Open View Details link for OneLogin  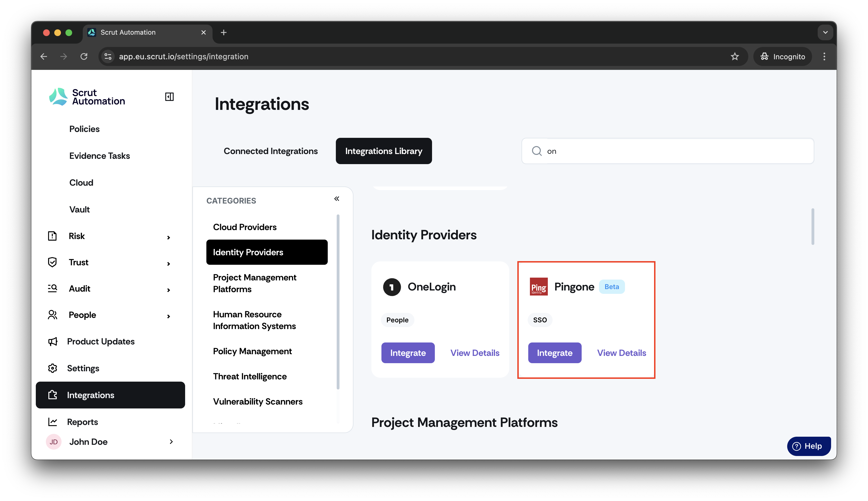tap(475, 353)
